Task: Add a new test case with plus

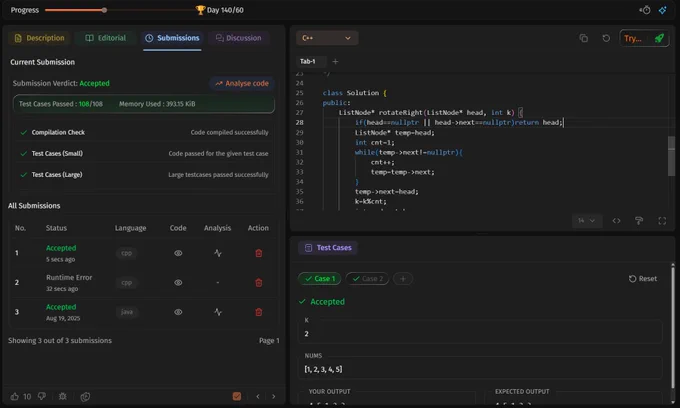Action: [403, 279]
